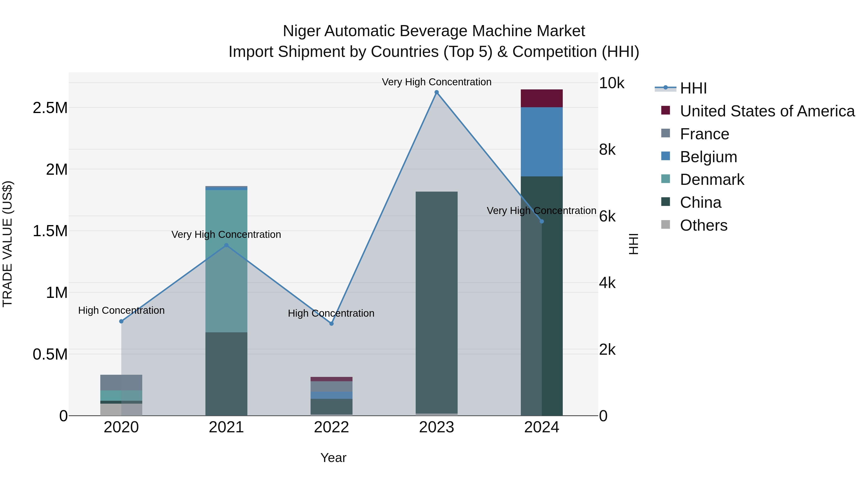Image resolution: width=868 pixels, height=488 pixels.
Task: Click HHI data point for 2022
Action: click(x=332, y=324)
